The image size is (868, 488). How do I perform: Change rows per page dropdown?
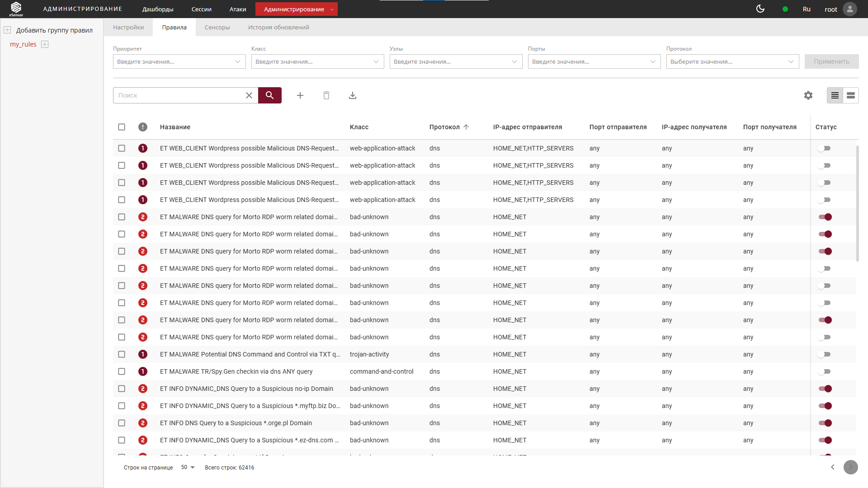pos(188,467)
